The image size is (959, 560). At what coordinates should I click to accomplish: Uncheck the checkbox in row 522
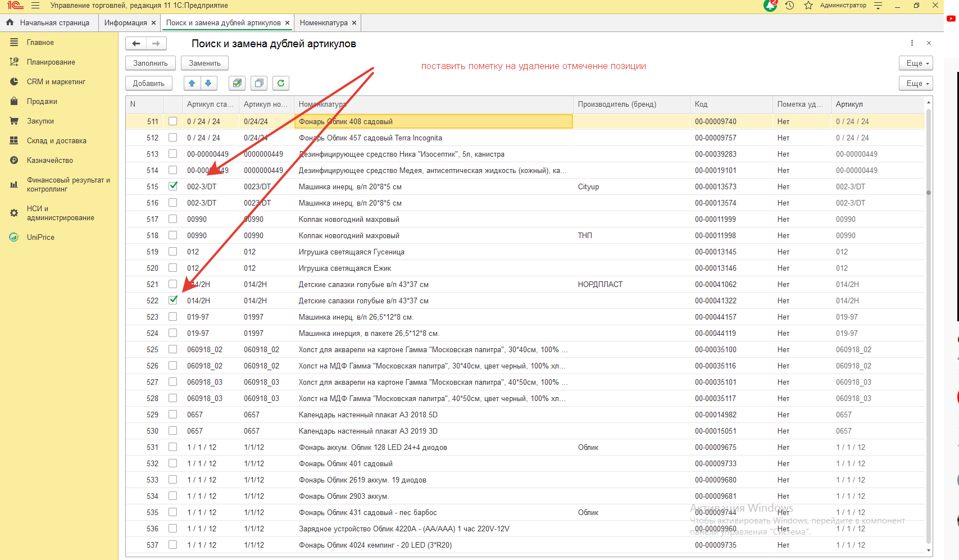point(173,300)
